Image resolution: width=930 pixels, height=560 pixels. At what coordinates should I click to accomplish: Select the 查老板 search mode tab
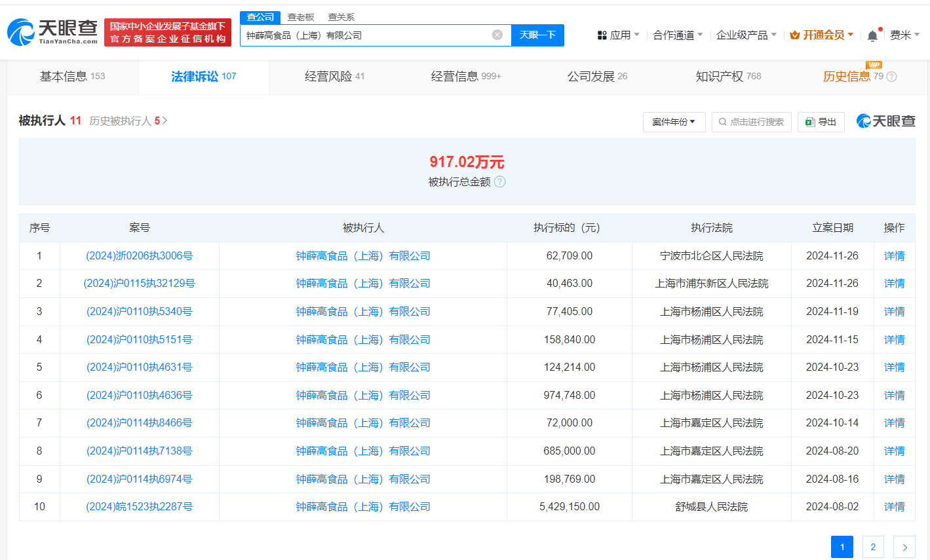[x=301, y=17]
